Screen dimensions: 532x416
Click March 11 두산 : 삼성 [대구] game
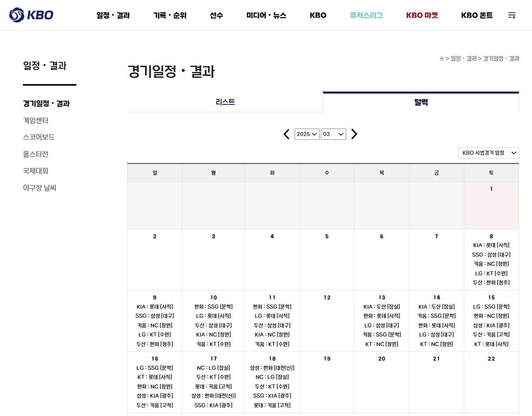(272, 325)
